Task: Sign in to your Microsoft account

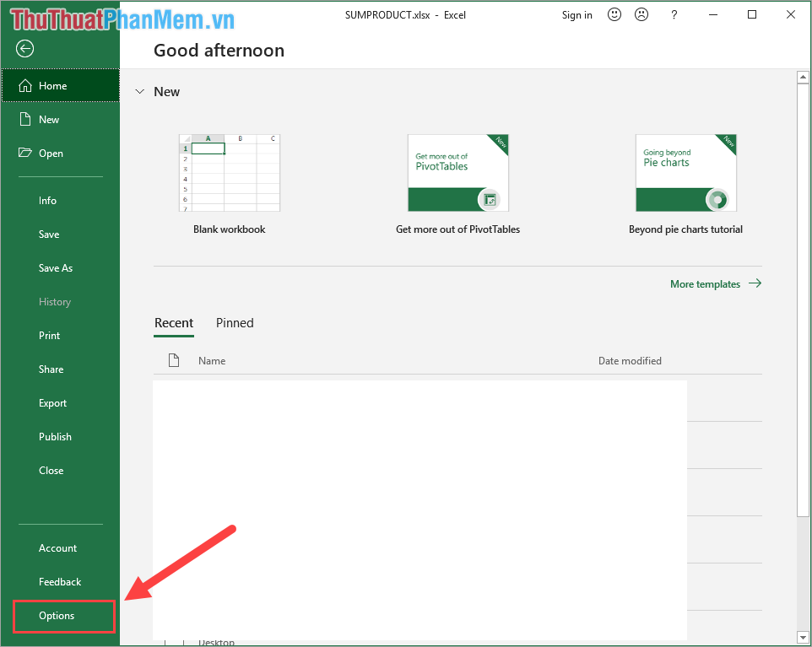Action: (577, 14)
